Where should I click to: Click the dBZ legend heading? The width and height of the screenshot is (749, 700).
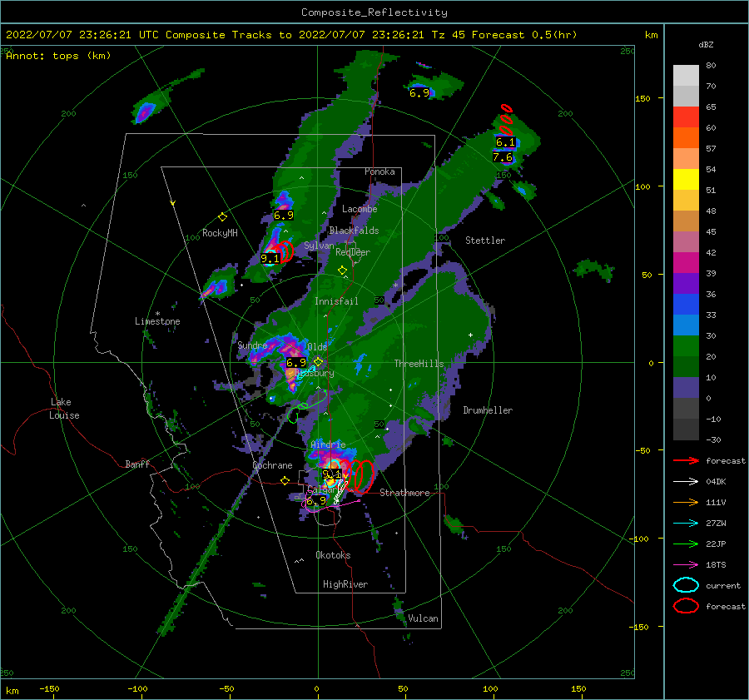tap(706, 44)
